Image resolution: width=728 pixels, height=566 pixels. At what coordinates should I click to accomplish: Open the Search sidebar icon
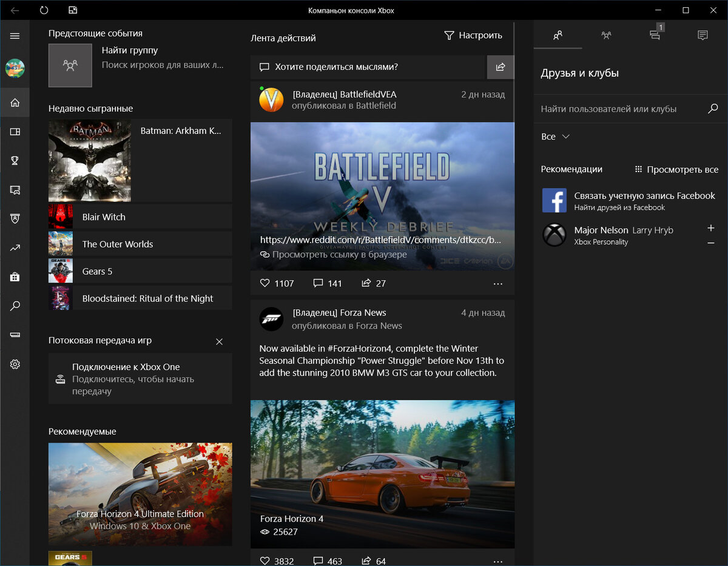(x=15, y=306)
